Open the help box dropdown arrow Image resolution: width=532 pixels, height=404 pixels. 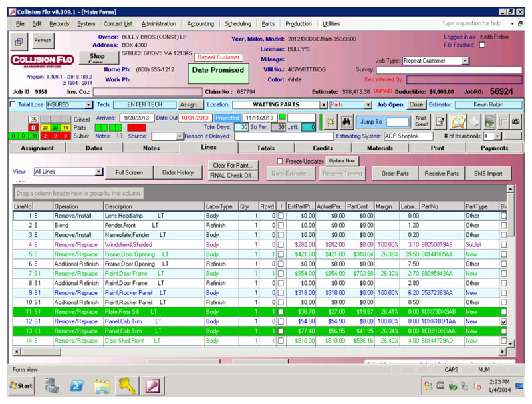512,23
